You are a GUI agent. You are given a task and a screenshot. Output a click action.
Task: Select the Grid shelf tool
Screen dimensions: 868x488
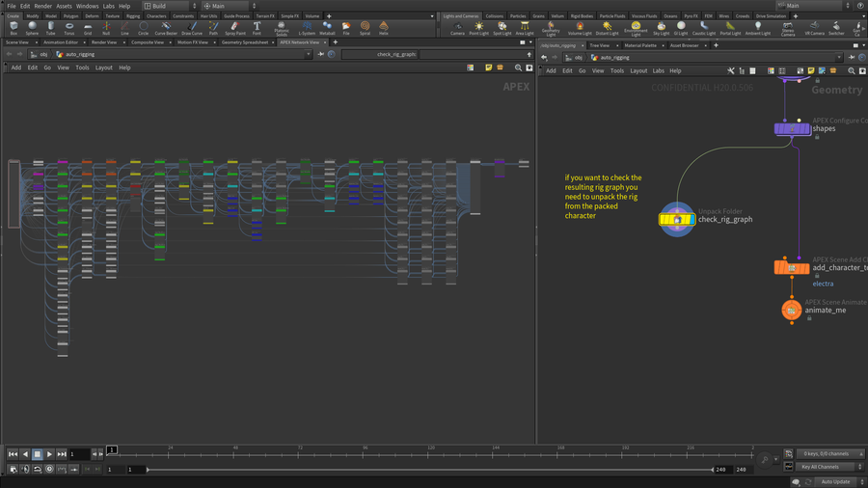[88, 28]
